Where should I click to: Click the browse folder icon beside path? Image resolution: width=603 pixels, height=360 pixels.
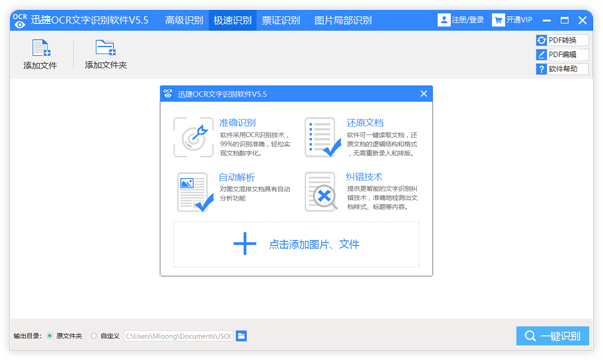pos(241,336)
